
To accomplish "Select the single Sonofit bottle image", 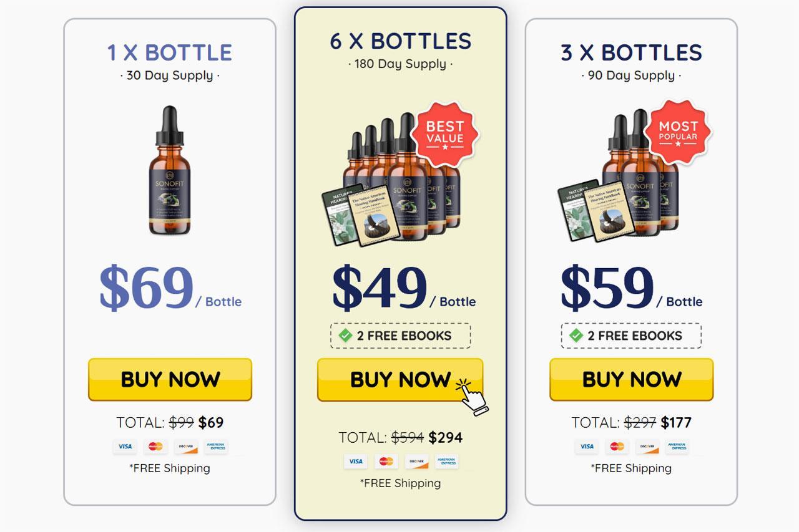I will (x=170, y=170).
